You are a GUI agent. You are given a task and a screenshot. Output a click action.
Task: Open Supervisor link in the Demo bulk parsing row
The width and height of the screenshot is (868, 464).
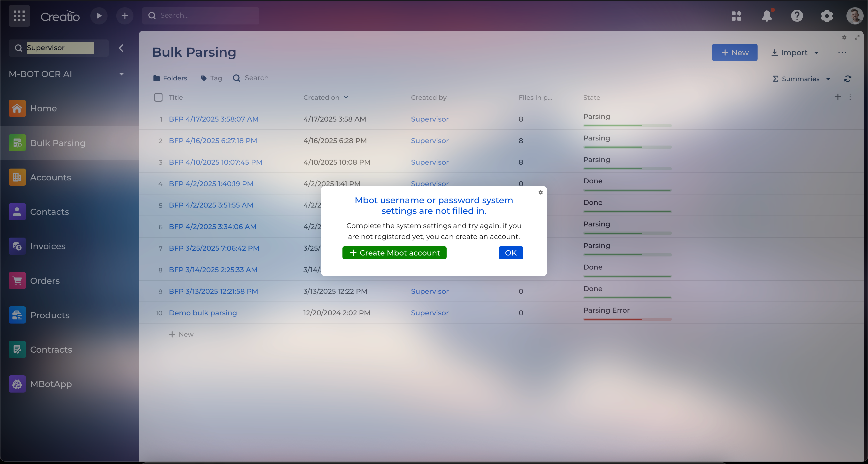(x=430, y=313)
